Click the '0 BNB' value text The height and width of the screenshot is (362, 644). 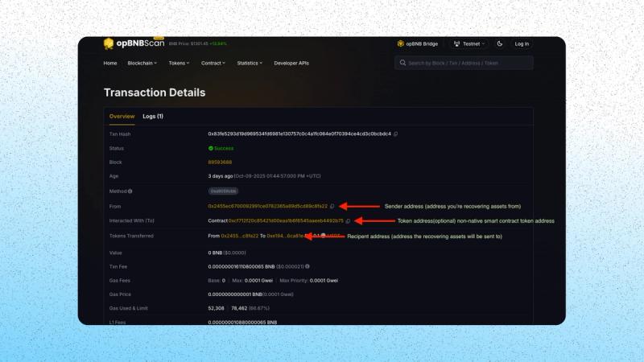click(215, 253)
